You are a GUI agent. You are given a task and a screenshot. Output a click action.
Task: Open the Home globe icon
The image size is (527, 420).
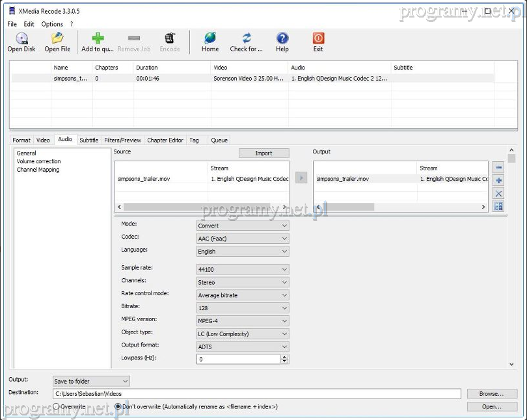[x=210, y=39]
